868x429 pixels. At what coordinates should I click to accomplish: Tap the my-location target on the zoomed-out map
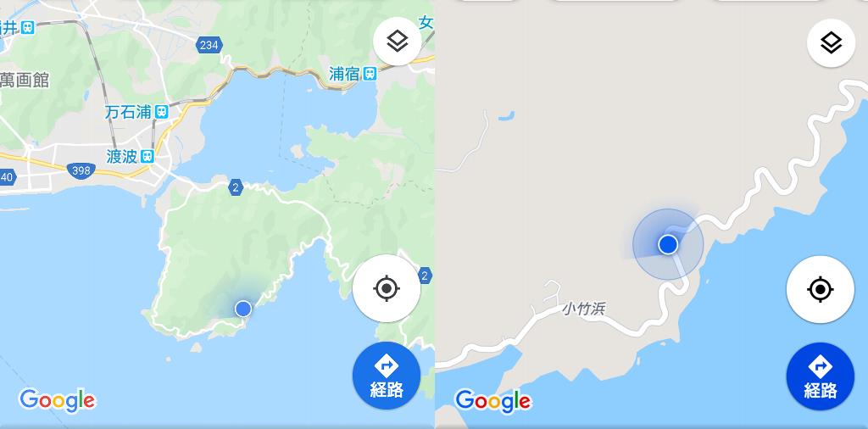pyautogui.click(x=387, y=288)
